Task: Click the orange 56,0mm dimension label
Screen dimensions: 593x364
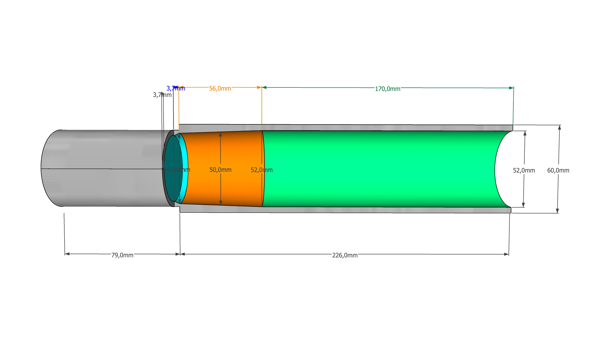Action: pos(220,88)
